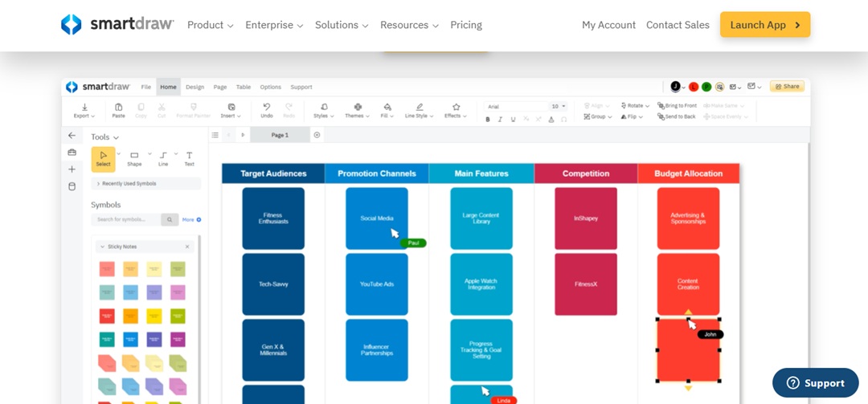Open the Options tab
Screen dimensions: 868x404
tap(271, 87)
